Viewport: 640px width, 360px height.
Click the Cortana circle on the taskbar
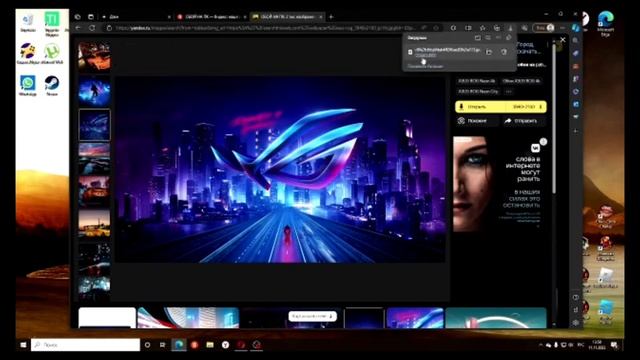147,345
